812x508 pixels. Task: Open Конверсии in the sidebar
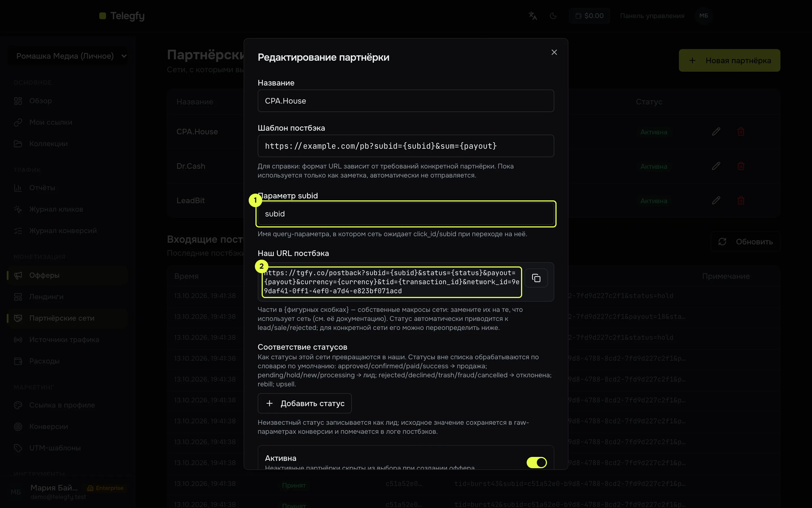click(x=67, y=427)
